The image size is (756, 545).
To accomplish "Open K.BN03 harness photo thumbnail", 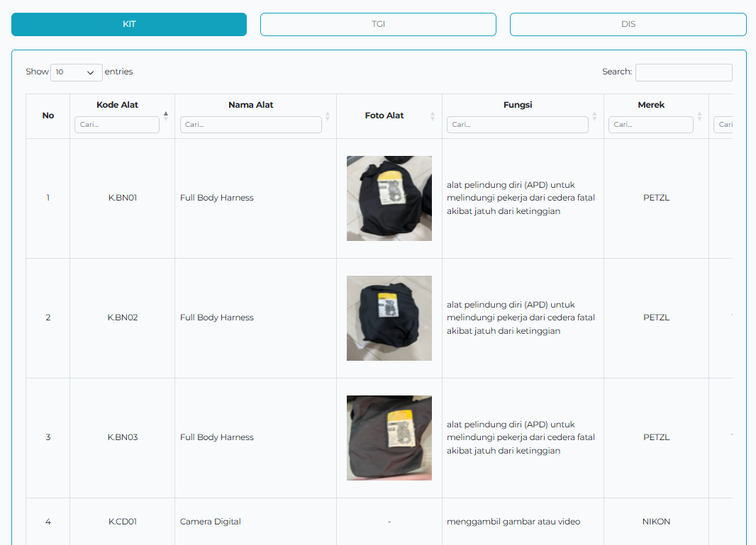I will click(x=389, y=438).
